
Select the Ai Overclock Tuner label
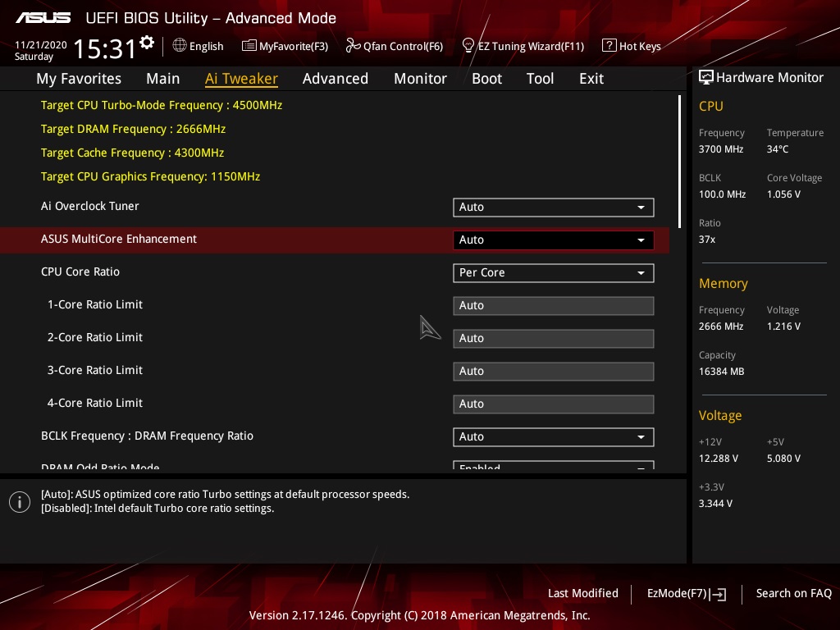89,206
